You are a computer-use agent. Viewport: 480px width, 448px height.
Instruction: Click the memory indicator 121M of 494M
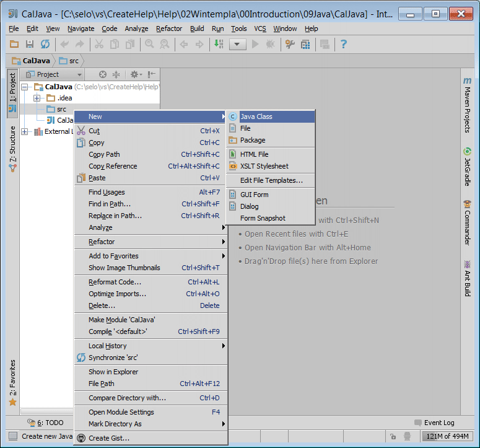[x=448, y=436]
